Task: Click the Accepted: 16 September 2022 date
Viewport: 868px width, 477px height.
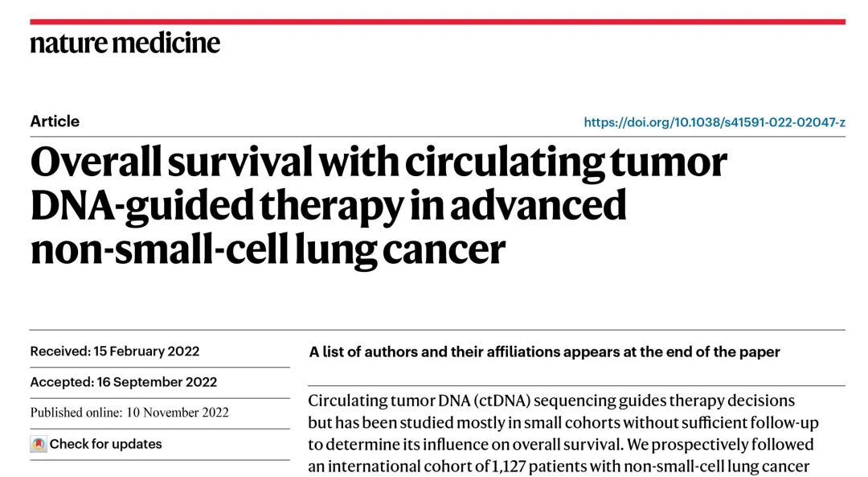Action: (x=124, y=382)
